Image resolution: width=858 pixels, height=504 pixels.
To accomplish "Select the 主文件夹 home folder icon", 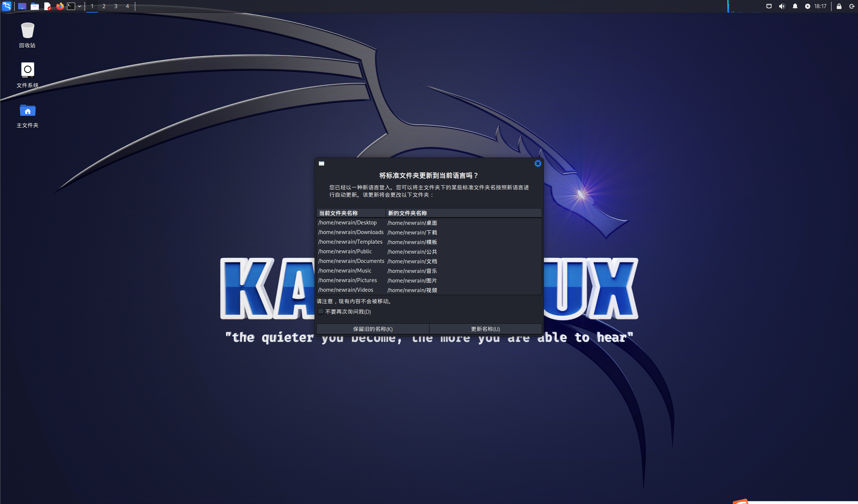I will tap(27, 115).
